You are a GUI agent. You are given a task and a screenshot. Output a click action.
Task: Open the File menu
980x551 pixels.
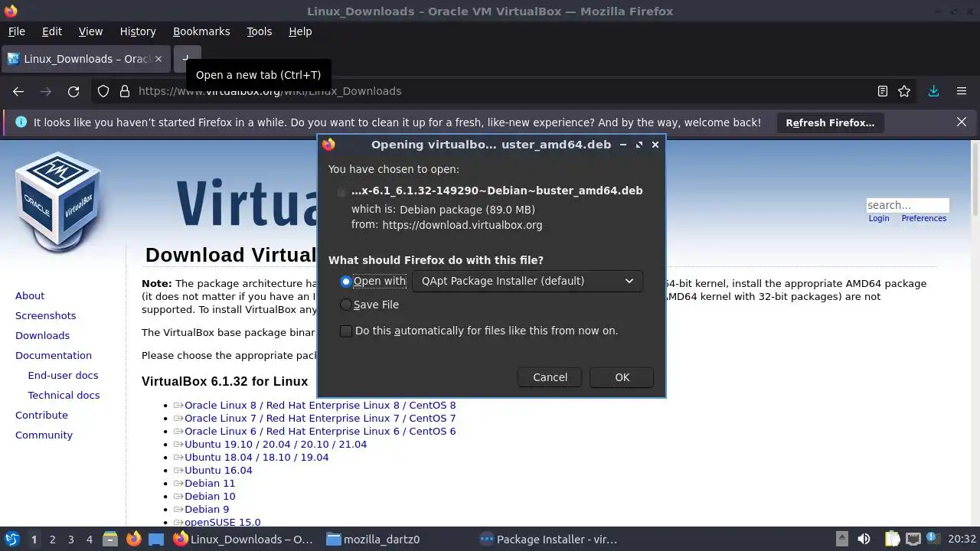coord(17,31)
